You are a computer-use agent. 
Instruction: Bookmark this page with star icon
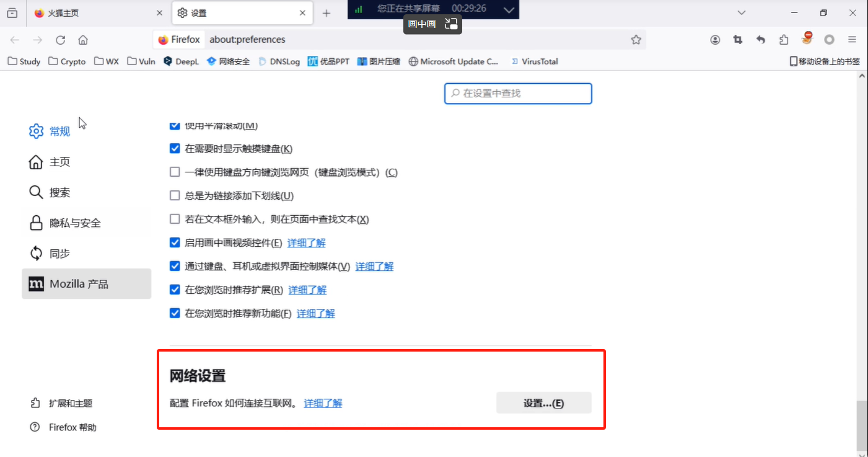point(636,40)
